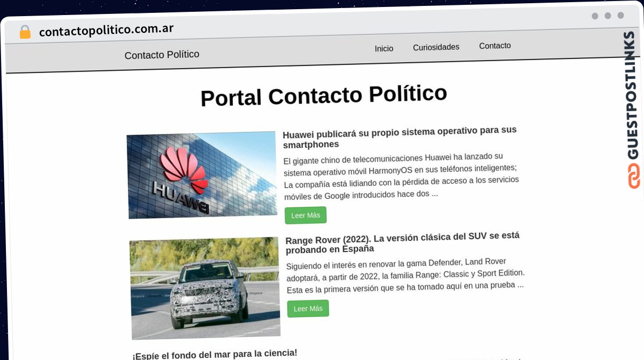Click the orange padlock security icon
This screenshot has width=644, height=360.
click(x=25, y=32)
